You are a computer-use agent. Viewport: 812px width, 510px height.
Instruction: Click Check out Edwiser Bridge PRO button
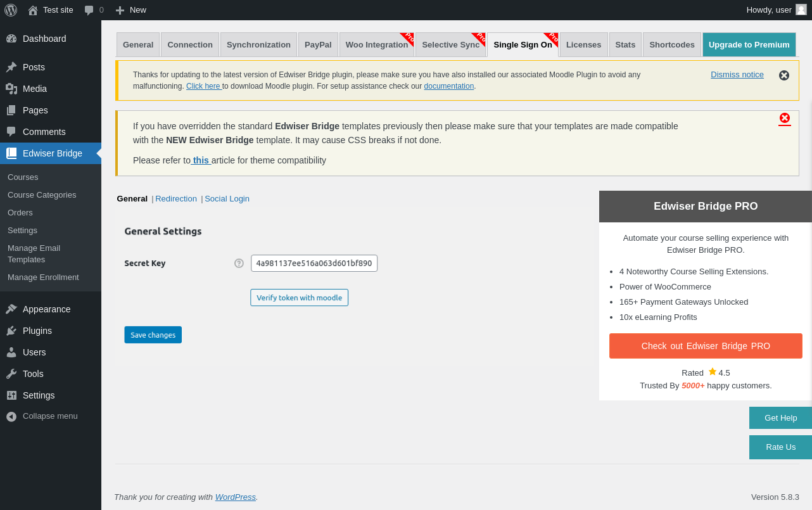(706, 346)
